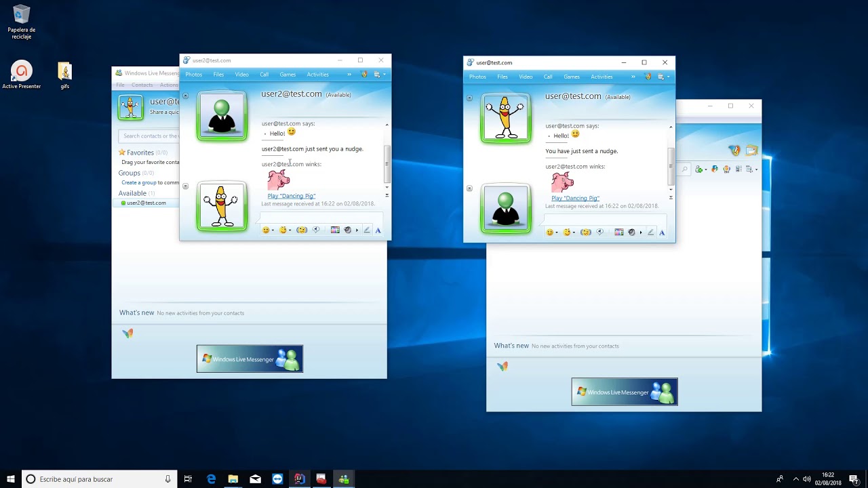Click message input box in user2@test.com window
The width and height of the screenshot is (868, 488).
click(321, 218)
